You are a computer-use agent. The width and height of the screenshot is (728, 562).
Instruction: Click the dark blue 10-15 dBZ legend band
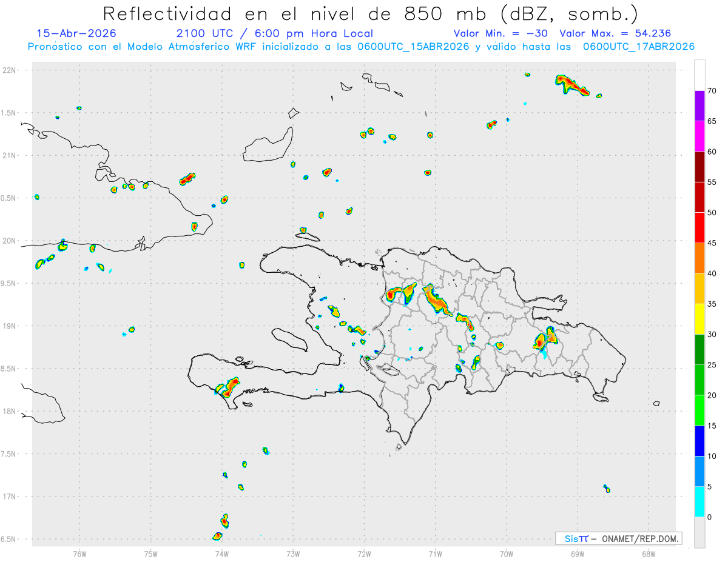699,441
